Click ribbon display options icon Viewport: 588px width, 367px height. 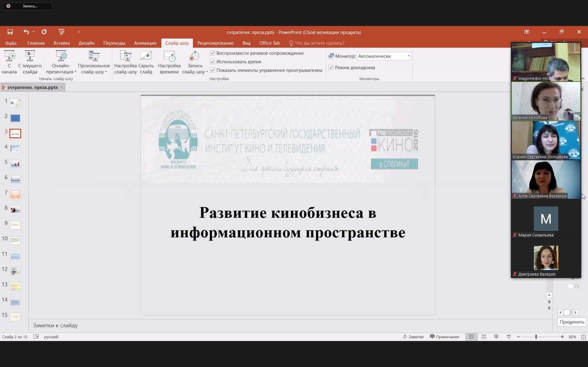point(527,32)
